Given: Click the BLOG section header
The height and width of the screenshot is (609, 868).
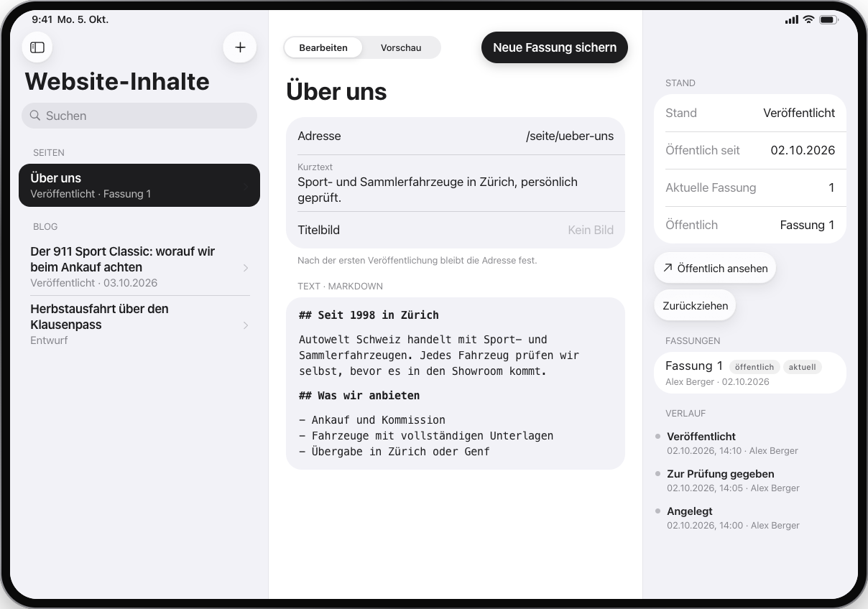Looking at the screenshot, I should coord(45,227).
